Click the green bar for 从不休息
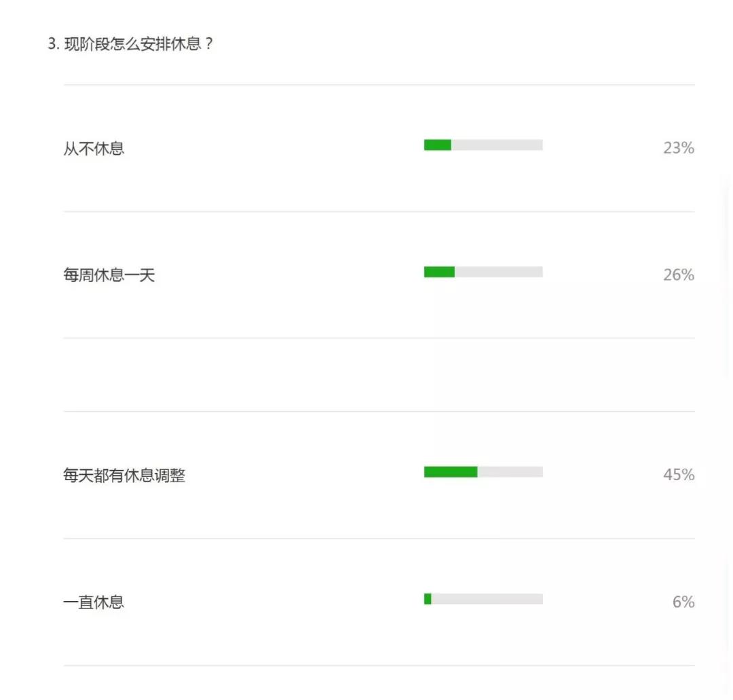This screenshot has width=733, height=700. pos(438,145)
